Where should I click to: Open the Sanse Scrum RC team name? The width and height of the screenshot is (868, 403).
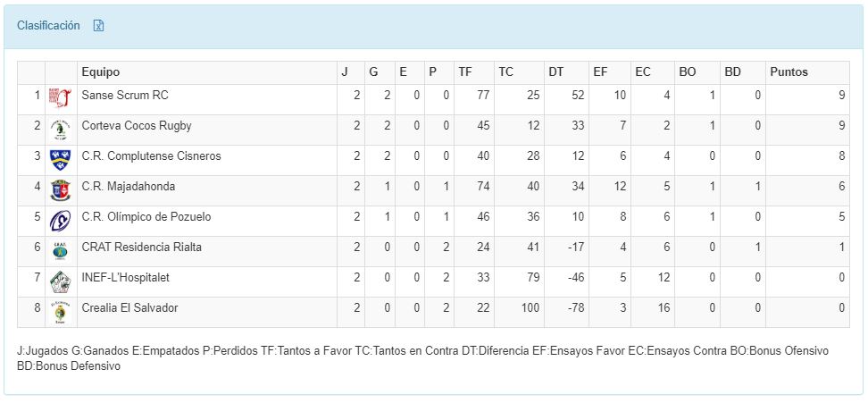pyautogui.click(x=124, y=96)
